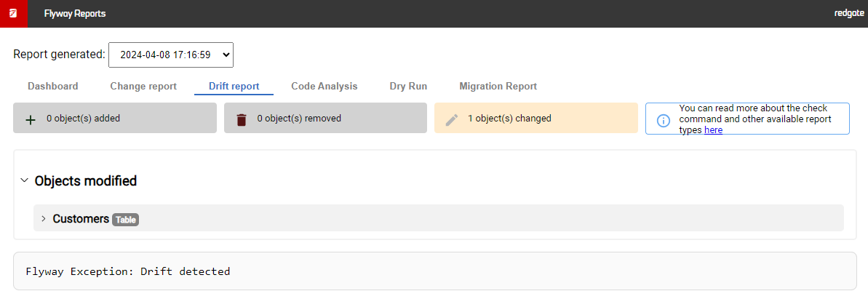Screen dimensions: 868x307
Task: Follow the 'here' link for report types
Action: (x=713, y=130)
